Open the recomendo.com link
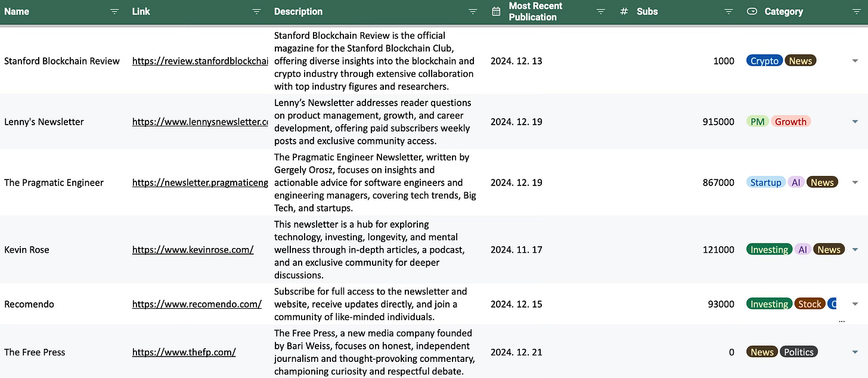Viewport: 868px width, 378px height. [197, 304]
